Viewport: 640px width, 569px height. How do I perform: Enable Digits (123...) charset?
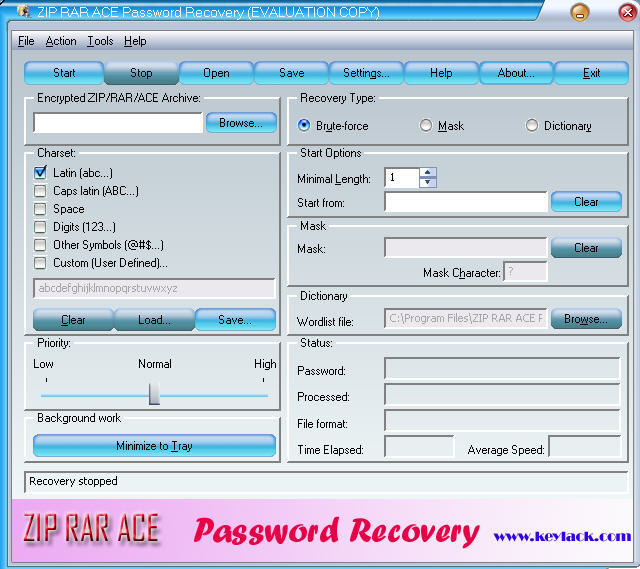click(40, 227)
